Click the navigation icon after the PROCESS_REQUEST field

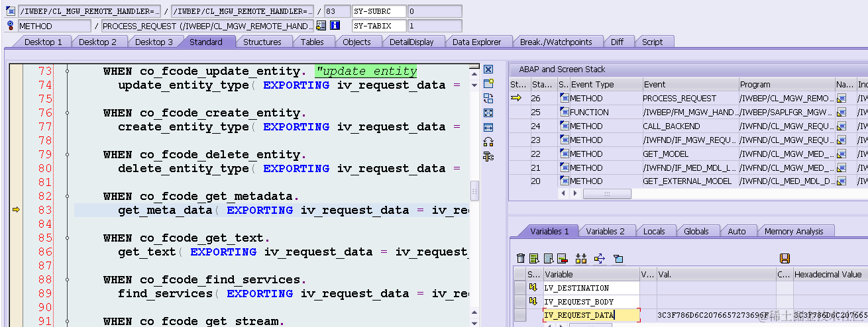[321, 26]
